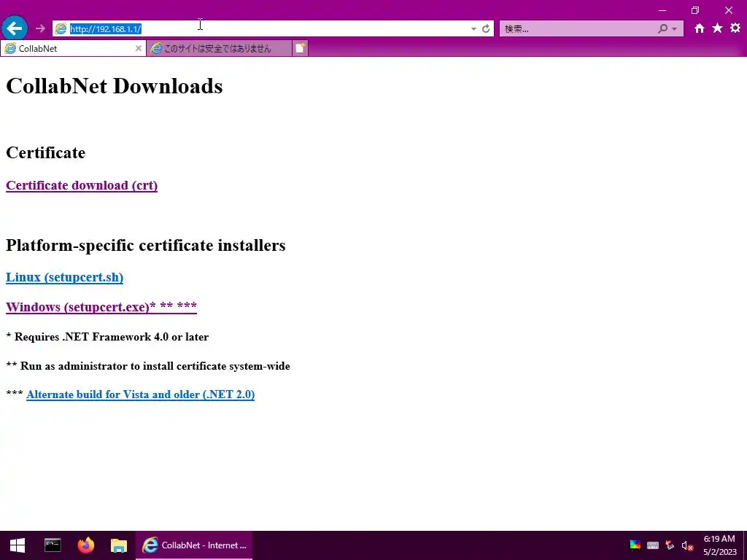The image size is (747, 560).
Task: Click the magnifier search icon
Action: coord(662,28)
